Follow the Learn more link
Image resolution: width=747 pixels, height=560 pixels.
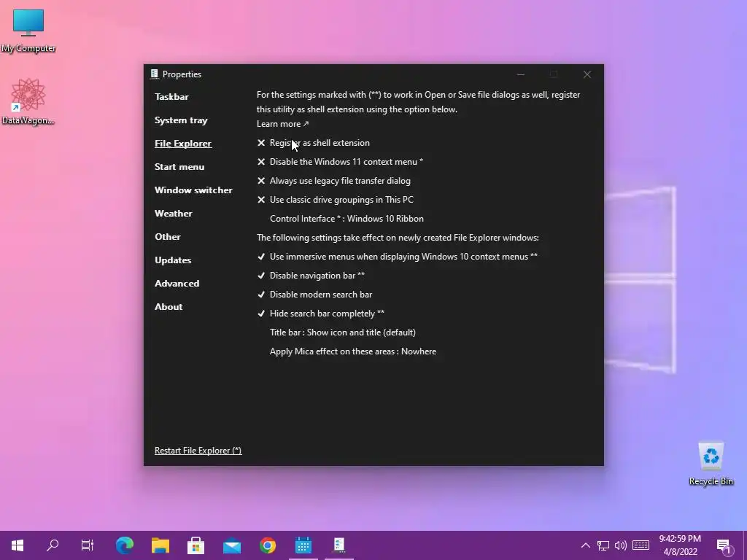click(x=282, y=124)
